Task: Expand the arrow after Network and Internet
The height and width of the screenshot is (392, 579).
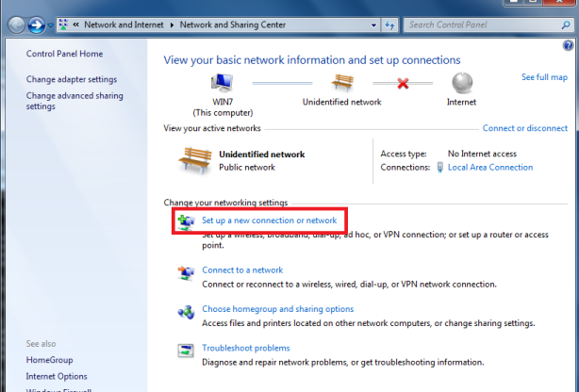Action: click(x=172, y=25)
